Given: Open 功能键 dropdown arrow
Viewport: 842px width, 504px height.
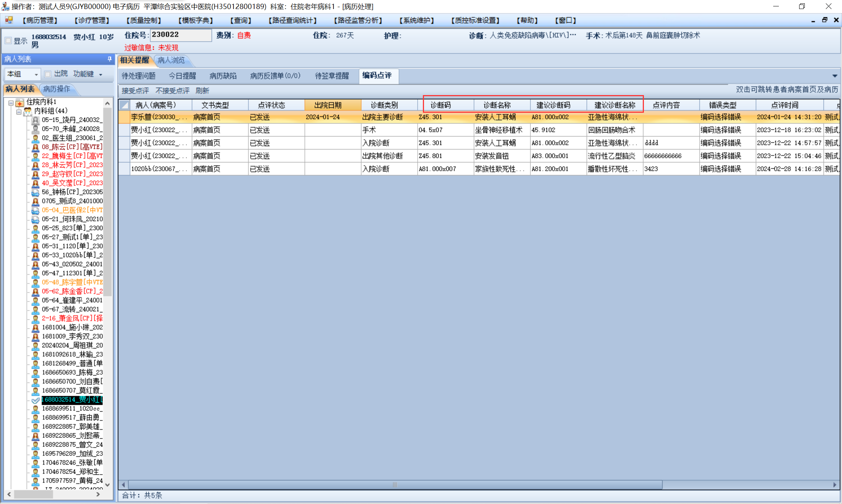Looking at the screenshot, I should (x=101, y=75).
